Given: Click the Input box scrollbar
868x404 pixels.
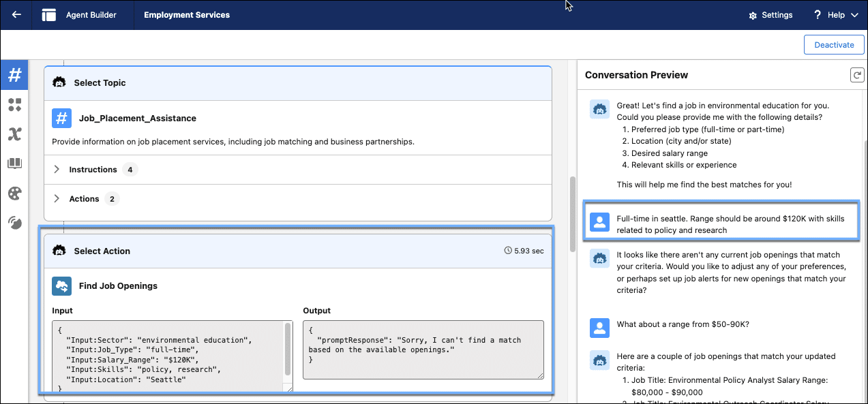Looking at the screenshot, I should [288, 350].
